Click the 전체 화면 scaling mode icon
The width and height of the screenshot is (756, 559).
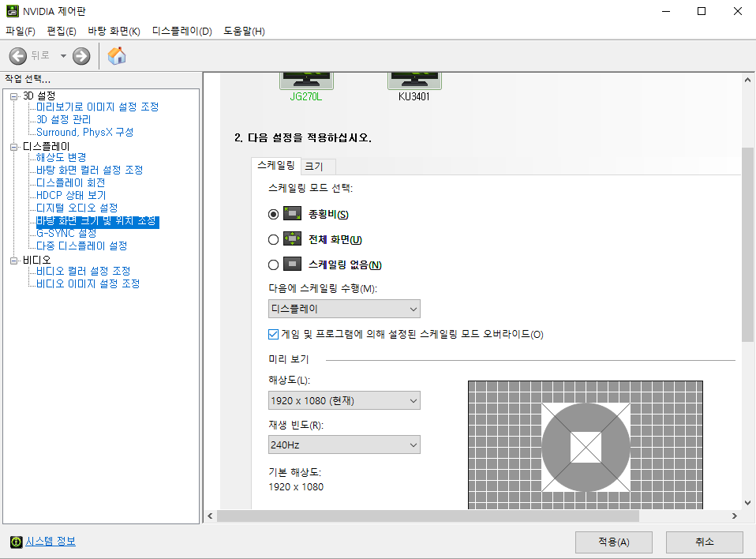[292, 238]
